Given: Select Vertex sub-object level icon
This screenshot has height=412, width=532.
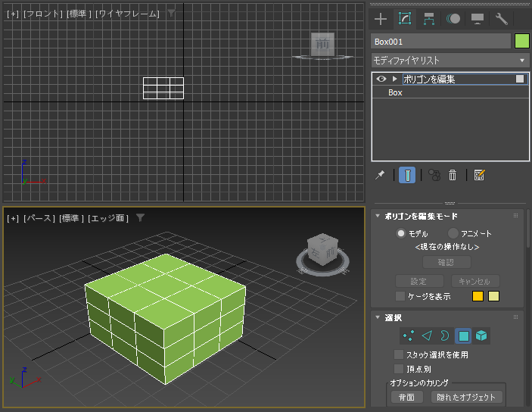Looking at the screenshot, I should 409,336.
